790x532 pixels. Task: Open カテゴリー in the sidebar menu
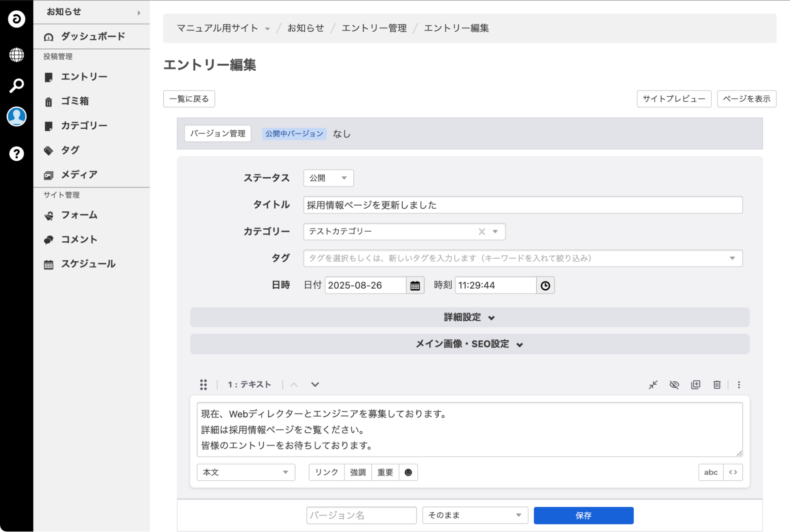tap(84, 126)
